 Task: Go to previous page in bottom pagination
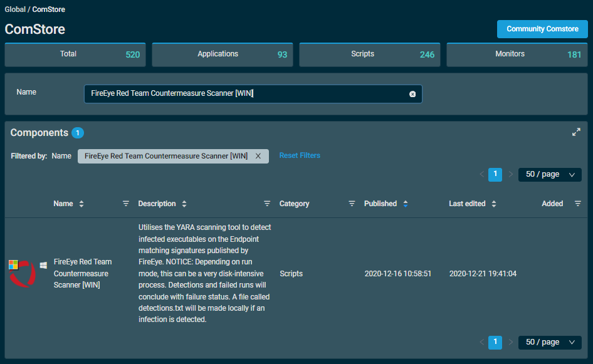[481, 342]
